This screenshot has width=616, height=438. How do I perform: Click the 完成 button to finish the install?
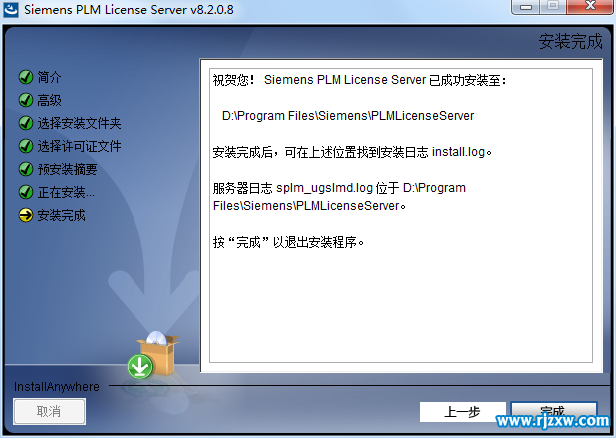[x=554, y=412]
